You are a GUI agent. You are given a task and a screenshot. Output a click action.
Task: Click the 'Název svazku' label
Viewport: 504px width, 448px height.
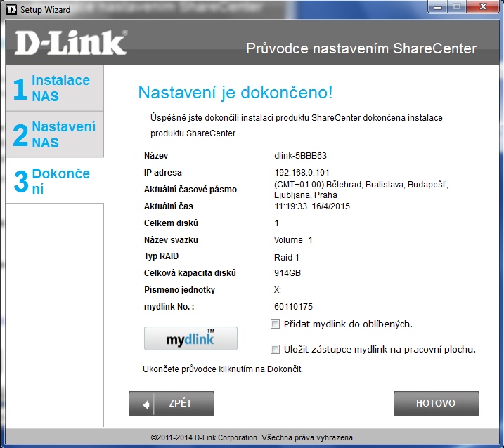point(171,240)
